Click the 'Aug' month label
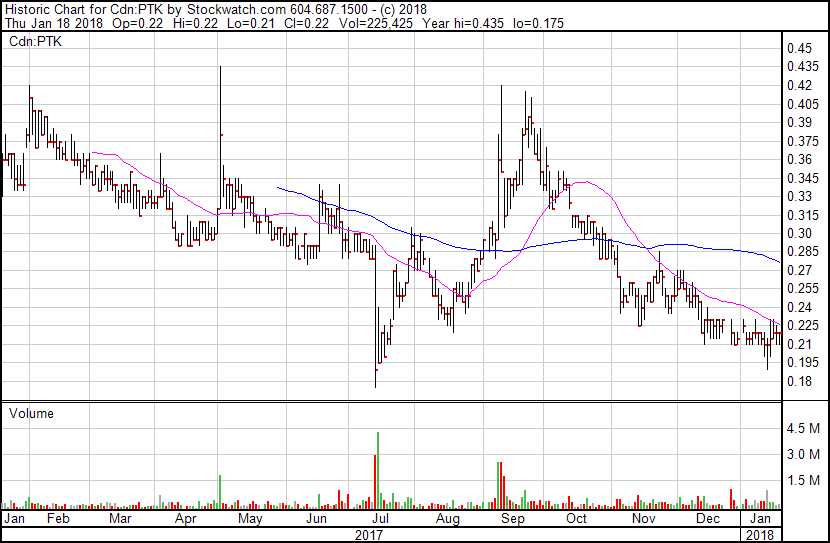830x543 pixels. (x=447, y=518)
